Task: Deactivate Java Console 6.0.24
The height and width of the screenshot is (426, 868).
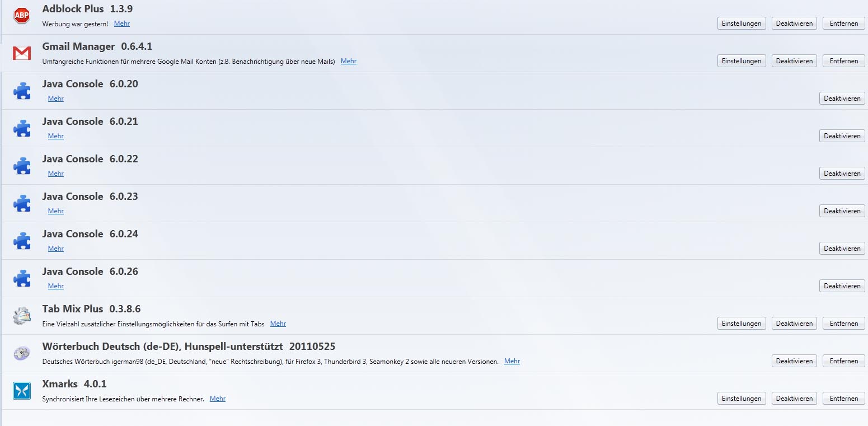Action: pos(842,249)
